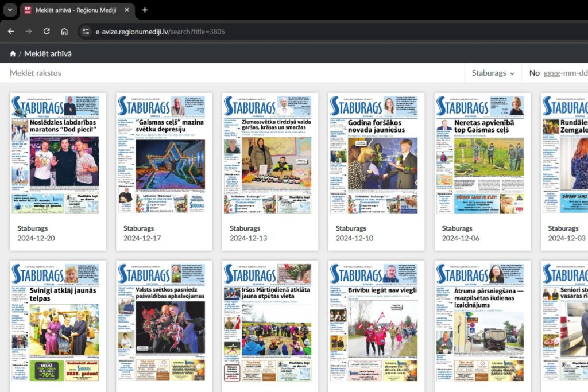Image resolution: width=588 pixels, height=392 pixels.
Task: Focus the Meklēt rakstos search field
Action: 236,73
